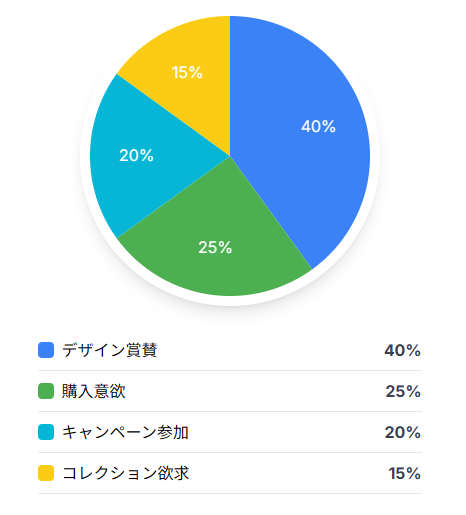Click the 25% value in legend
The height and width of the screenshot is (515, 466).
(x=403, y=391)
